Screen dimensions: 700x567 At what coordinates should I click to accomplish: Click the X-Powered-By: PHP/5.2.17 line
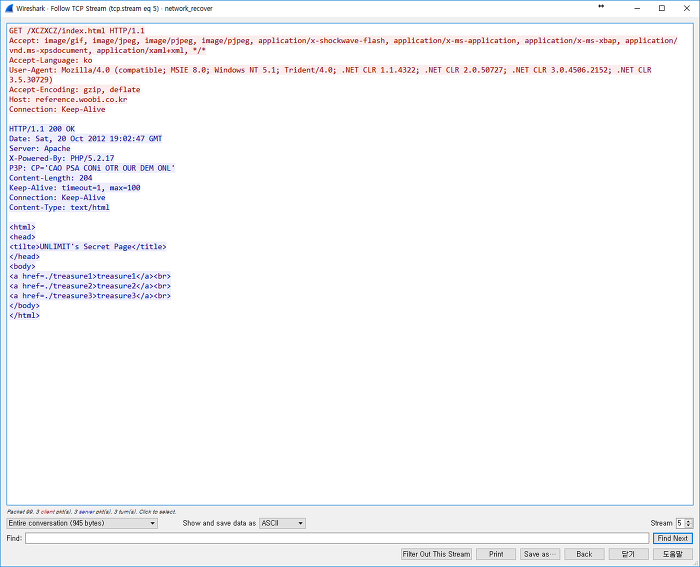tap(62, 158)
